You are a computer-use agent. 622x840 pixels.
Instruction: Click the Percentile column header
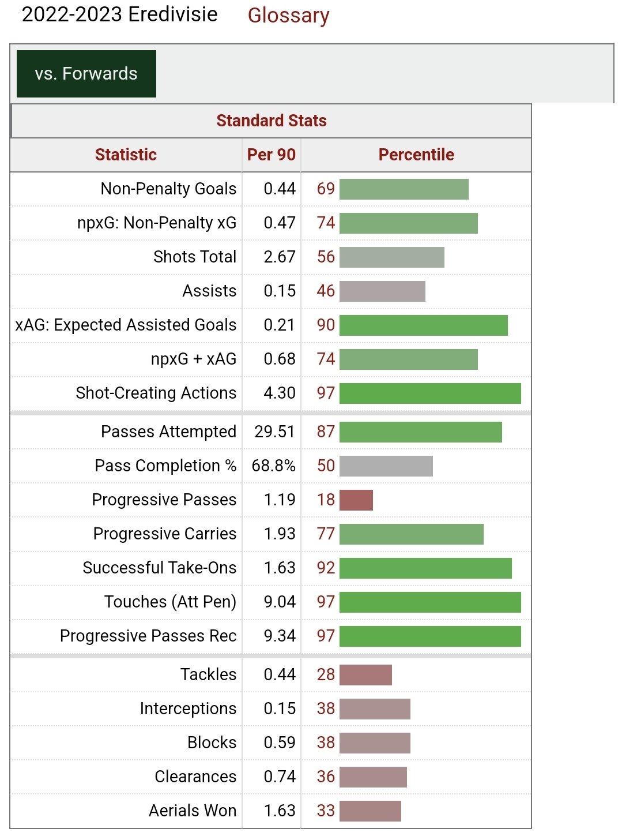pyautogui.click(x=416, y=155)
